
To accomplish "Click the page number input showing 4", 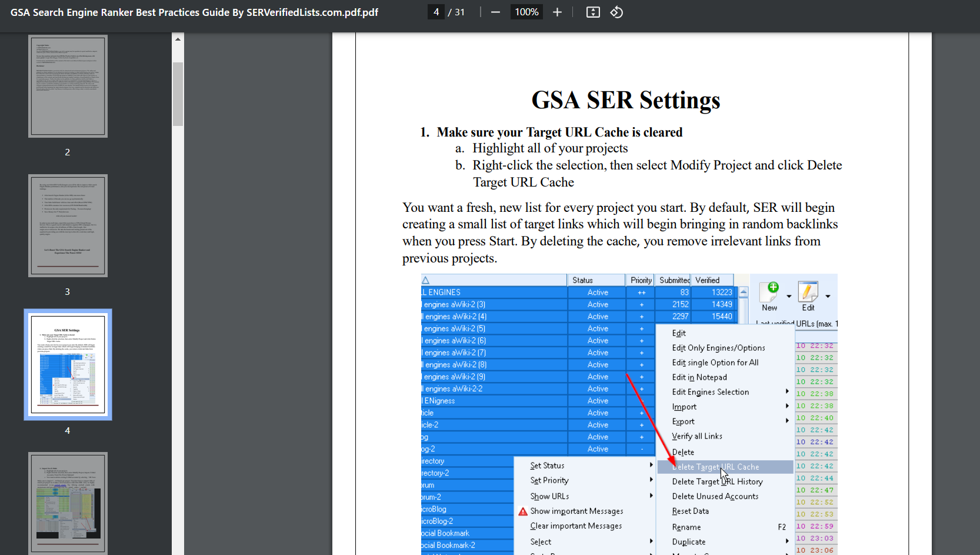I will [x=436, y=12].
